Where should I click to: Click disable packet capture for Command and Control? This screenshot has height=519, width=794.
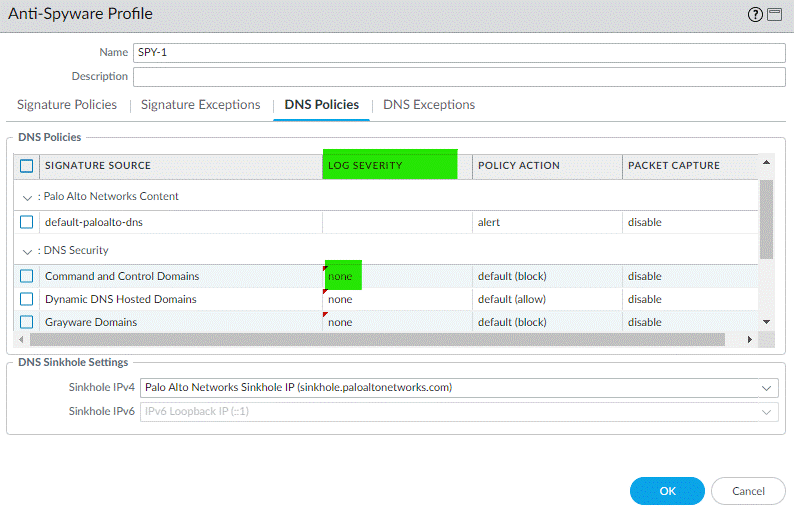(x=645, y=276)
